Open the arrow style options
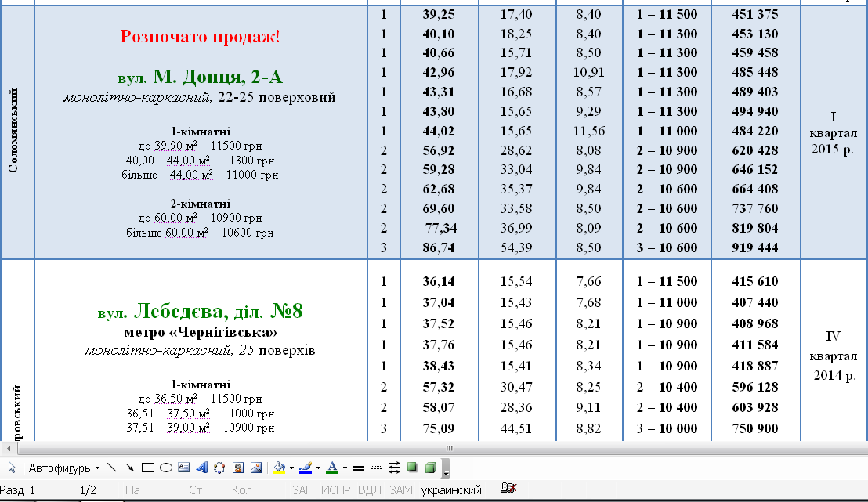Image resolution: width=868 pixels, height=502 pixels. (394, 468)
